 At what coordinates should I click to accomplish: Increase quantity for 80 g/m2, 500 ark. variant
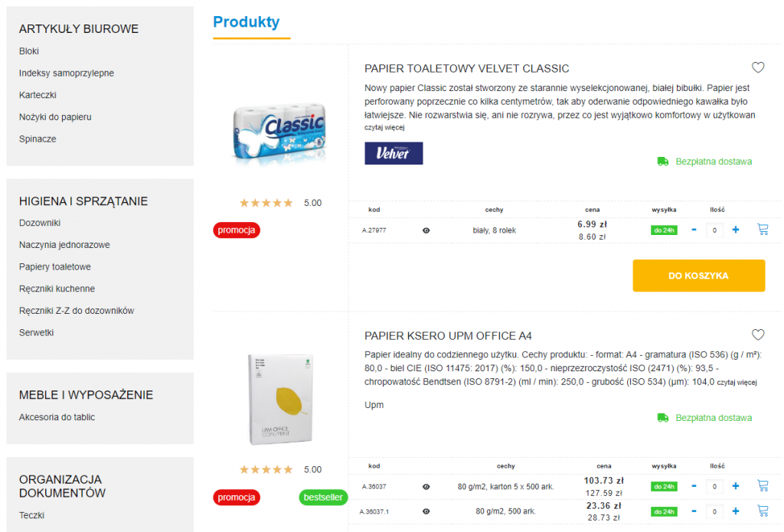tap(736, 511)
